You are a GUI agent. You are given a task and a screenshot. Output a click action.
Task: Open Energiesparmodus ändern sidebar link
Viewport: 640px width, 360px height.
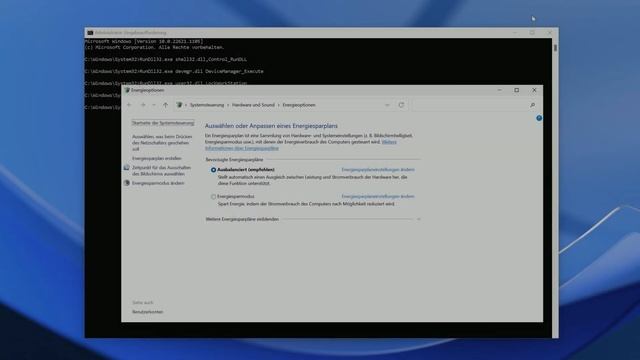click(x=158, y=183)
